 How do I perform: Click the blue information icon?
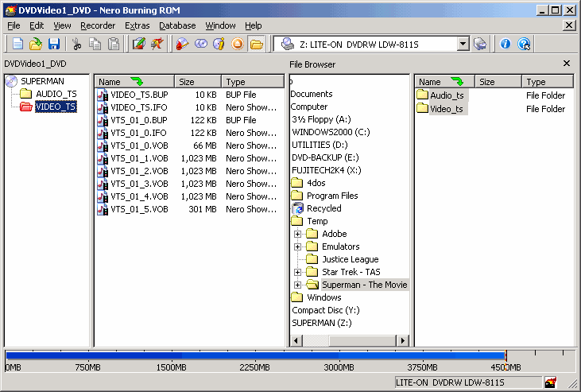(x=505, y=44)
